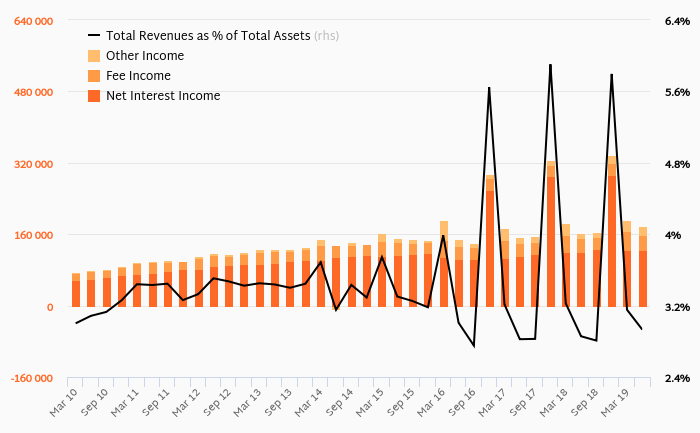Select the 'Fee Income' legend label

tap(138, 76)
